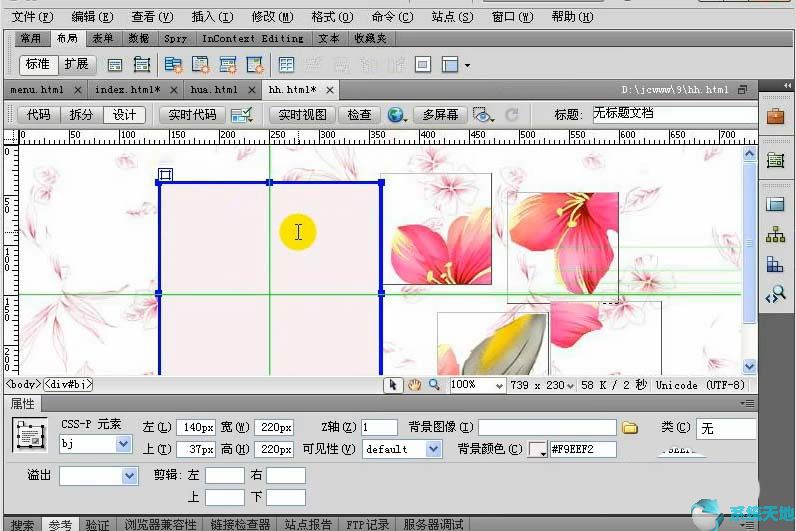Viewport: 796px width, 531px height.
Task: Click the vertical scrollbar thumb of design view
Action: [x=749, y=243]
